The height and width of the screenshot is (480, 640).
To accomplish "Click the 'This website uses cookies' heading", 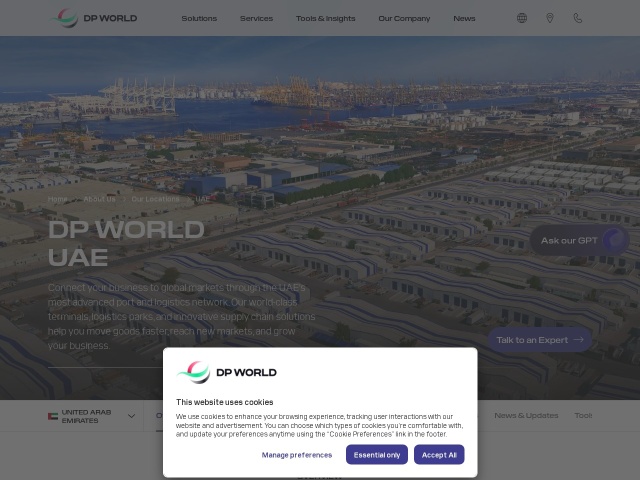I will (x=224, y=402).
